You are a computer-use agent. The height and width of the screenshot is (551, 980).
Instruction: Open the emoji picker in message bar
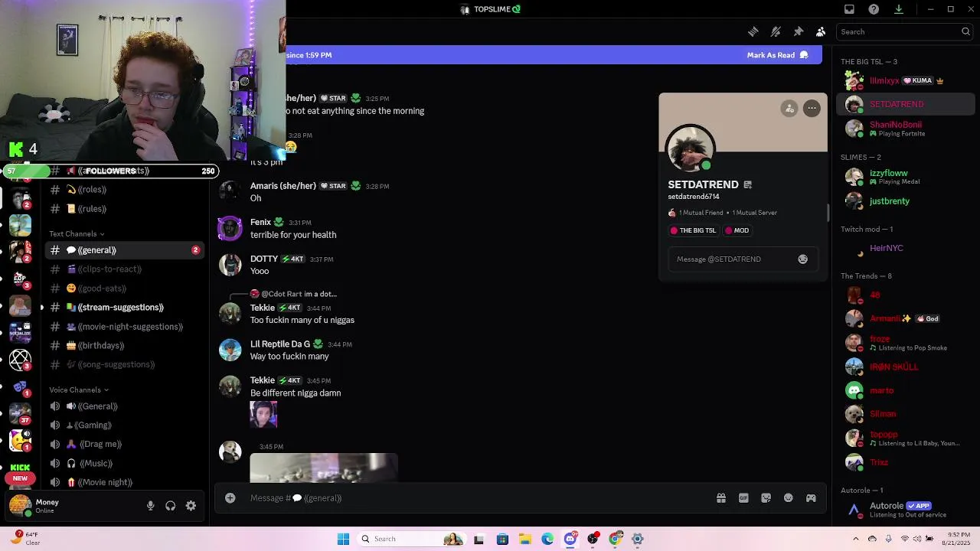tap(789, 498)
